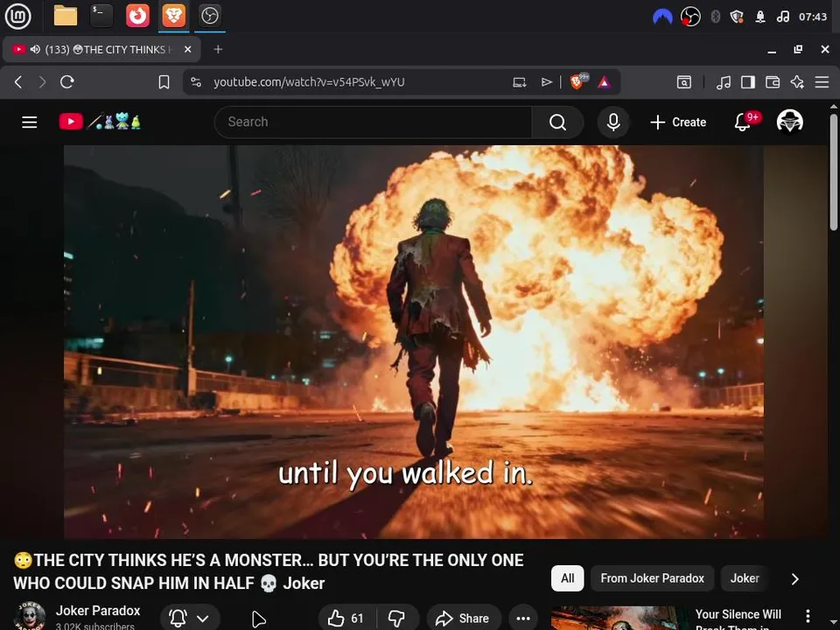Open the Brave Wallet

[x=773, y=82]
